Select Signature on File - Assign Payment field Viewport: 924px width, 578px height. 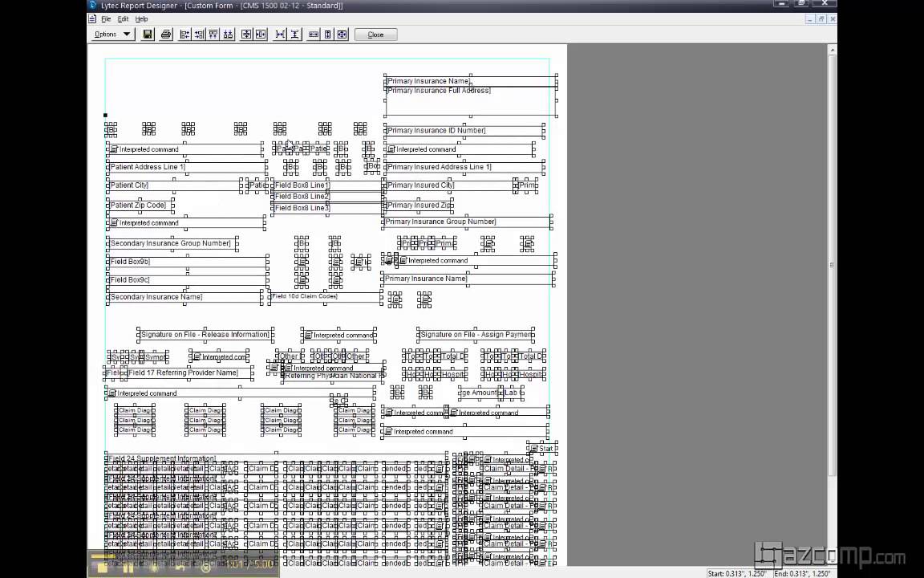tap(475, 335)
